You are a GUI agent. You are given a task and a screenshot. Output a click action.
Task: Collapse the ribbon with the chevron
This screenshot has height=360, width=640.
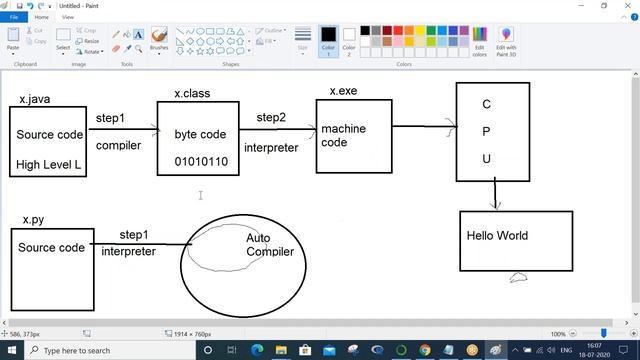point(624,17)
